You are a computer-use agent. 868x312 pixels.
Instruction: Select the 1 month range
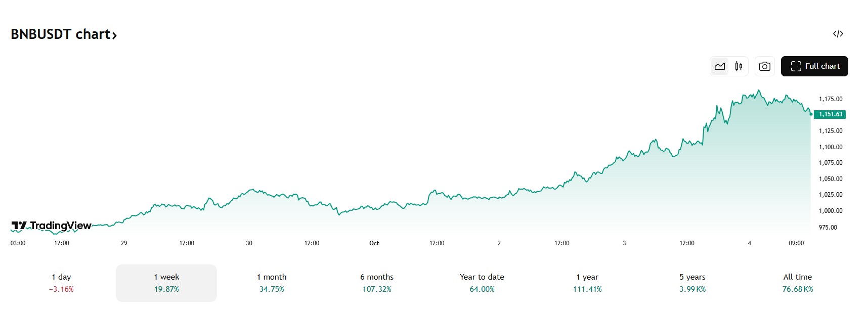pos(272,283)
